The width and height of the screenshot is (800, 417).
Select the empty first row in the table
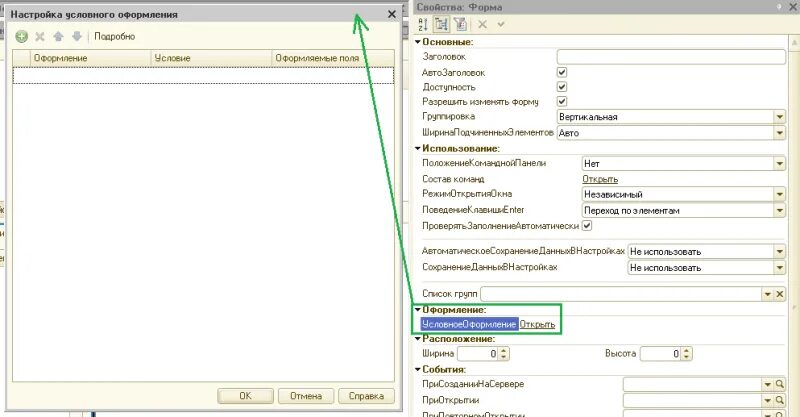[x=203, y=75]
